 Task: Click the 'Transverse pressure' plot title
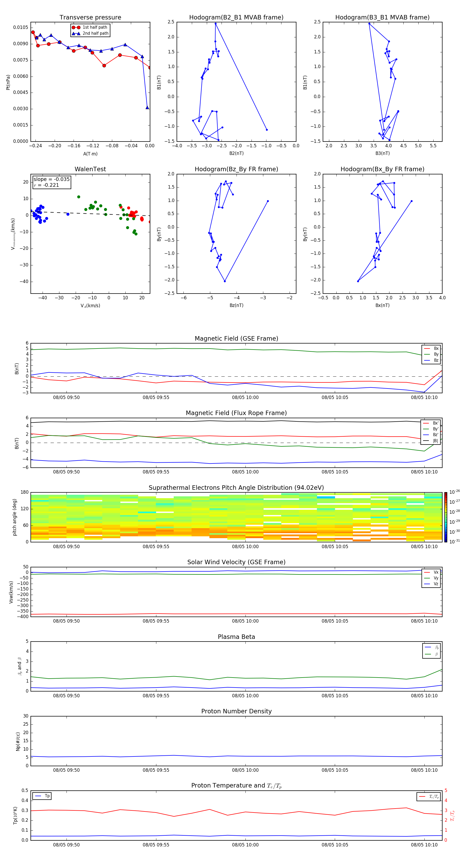point(90,17)
